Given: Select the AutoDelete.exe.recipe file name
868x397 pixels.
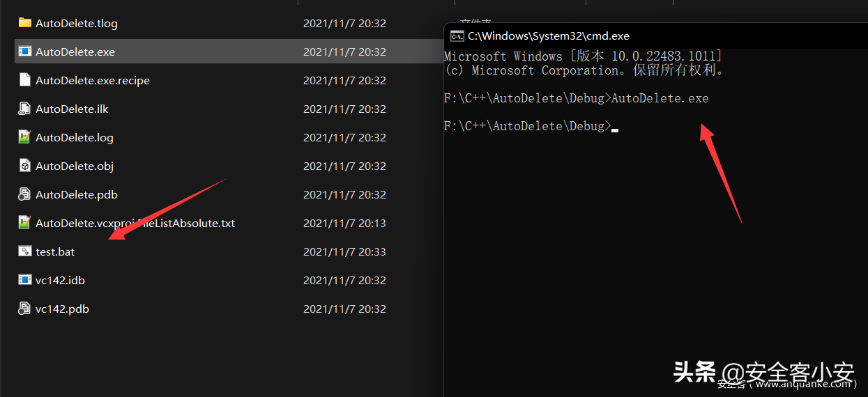Looking at the screenshot, I should 93,80.
